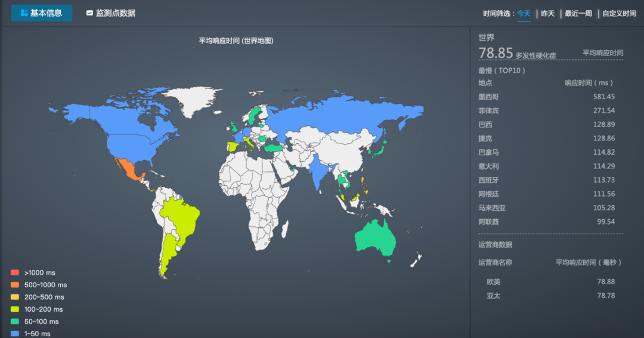644x338 pixels.
Task: Select the 巴拿马 row in TOP10 list
Action: tap(547, 152)
